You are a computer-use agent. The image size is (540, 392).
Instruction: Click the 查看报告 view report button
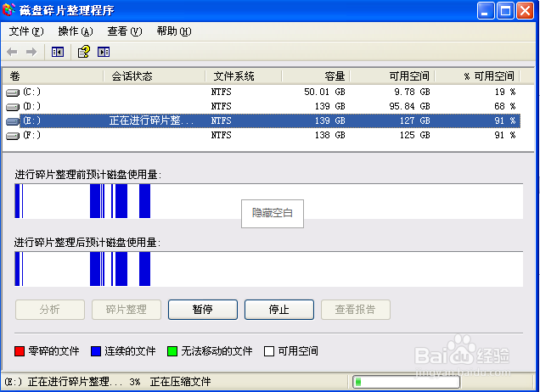coord(356,310)
